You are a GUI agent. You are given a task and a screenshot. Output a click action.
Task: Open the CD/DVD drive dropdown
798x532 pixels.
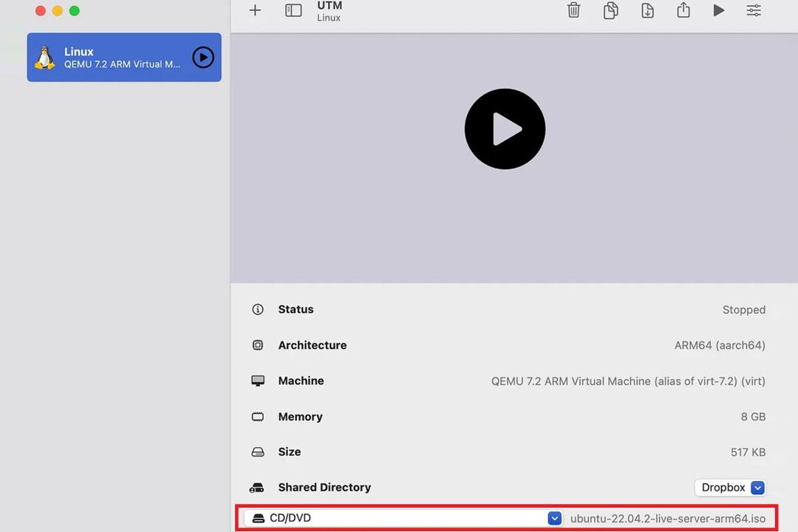(403, 518)
